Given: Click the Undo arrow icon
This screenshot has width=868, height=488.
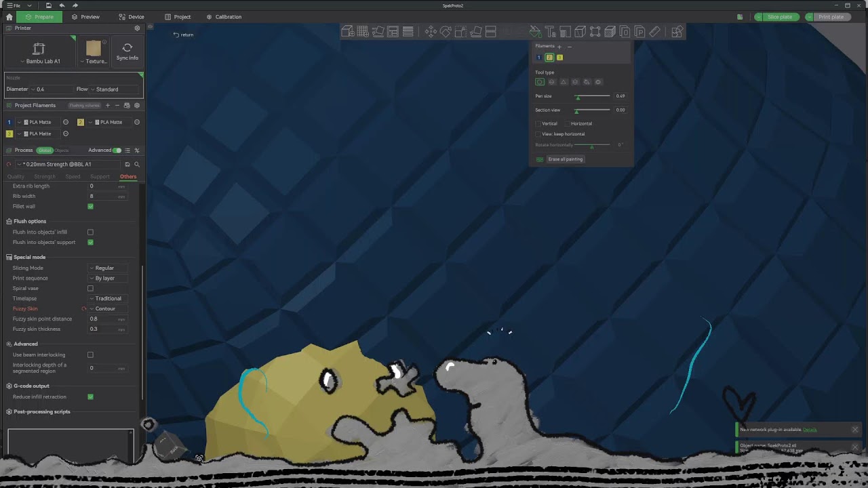Looking at the screenshot, I should click(x=62, y=5).
